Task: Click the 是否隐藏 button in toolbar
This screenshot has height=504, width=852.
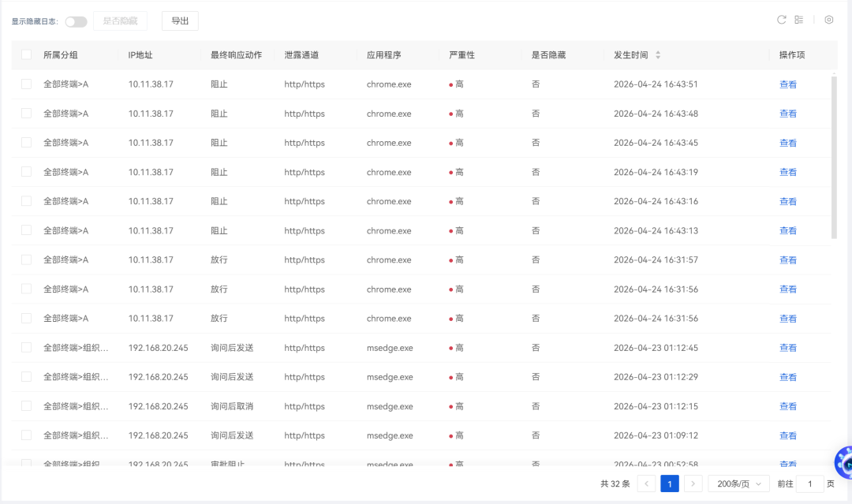Action: coord(120,21)
